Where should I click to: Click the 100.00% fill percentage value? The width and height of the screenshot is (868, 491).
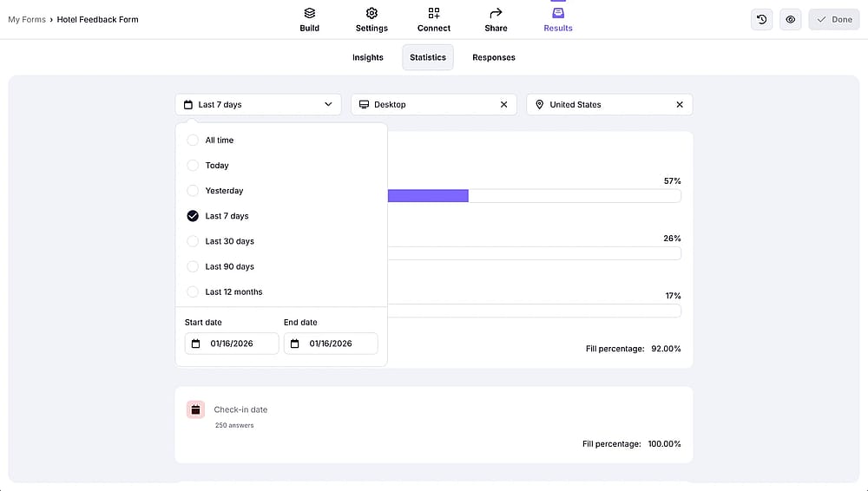tap(664, 444)
